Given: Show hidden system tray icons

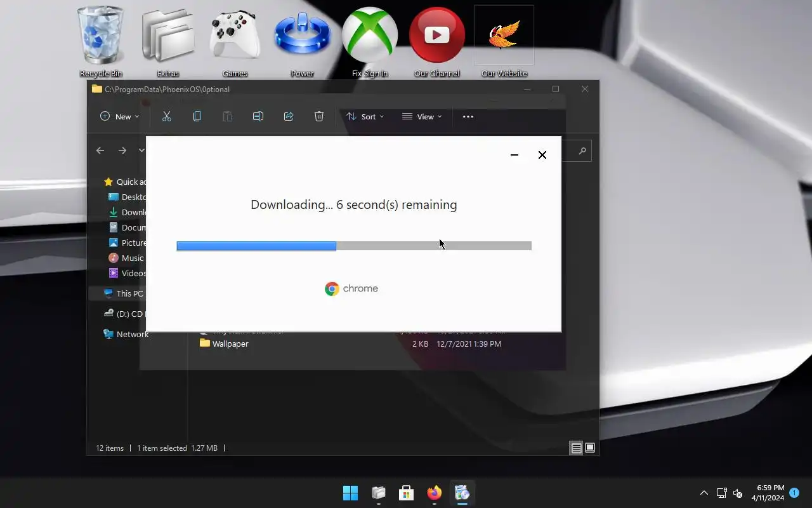Looking at the screenshot, I should pos(704,493).
